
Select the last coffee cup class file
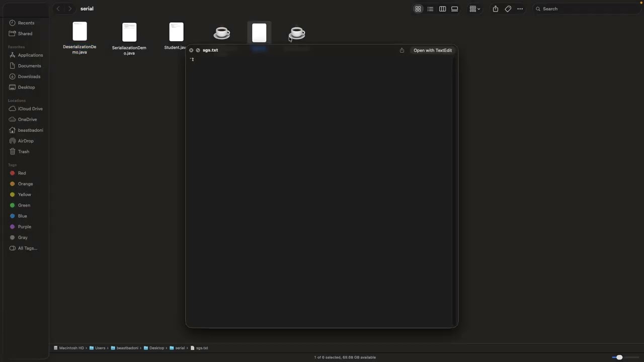(x=297, y=33)
